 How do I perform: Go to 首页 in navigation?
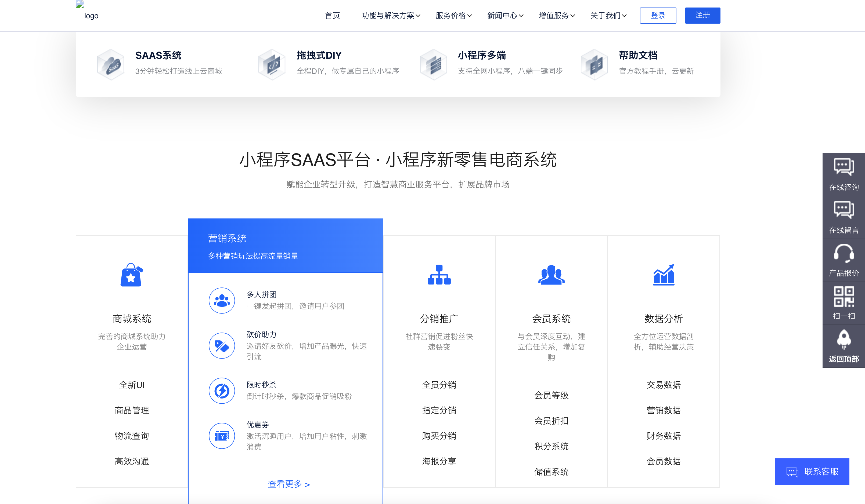[332, 15]
